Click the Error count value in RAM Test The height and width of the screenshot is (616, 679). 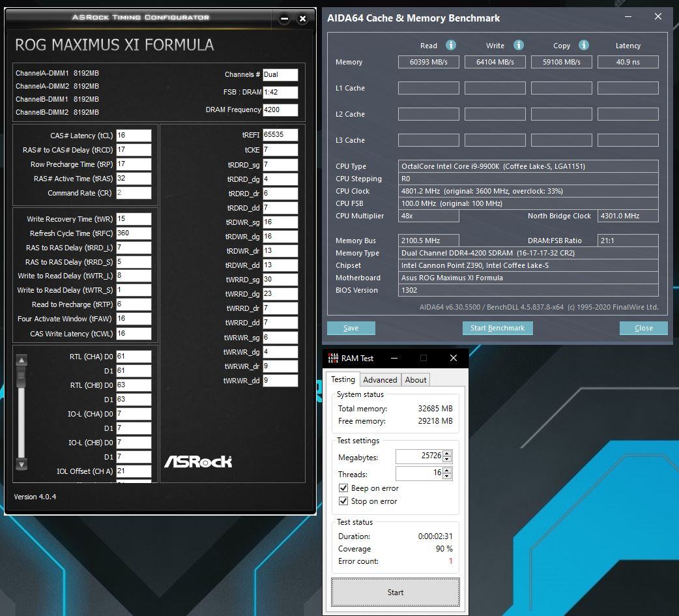tap(450, 561)
